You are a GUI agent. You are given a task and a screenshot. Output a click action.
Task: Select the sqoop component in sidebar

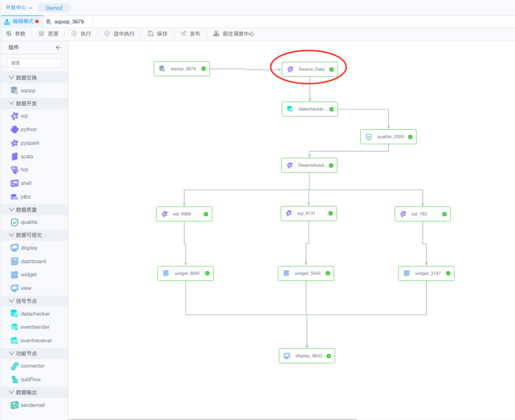click(x=28, y=91)
